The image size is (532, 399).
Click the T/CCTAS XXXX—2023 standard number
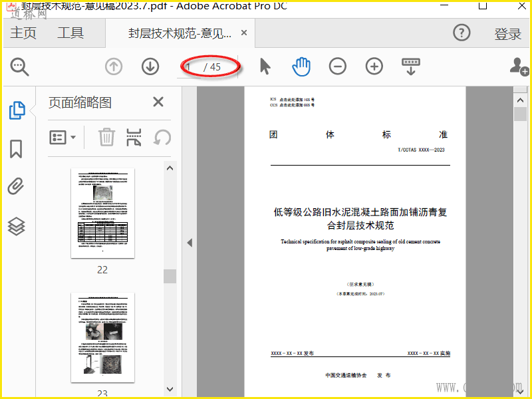pos(421,150)
